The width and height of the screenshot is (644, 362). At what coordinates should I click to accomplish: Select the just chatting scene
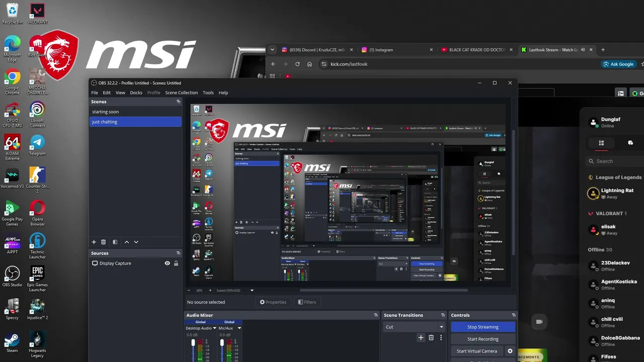click(135, 122)
